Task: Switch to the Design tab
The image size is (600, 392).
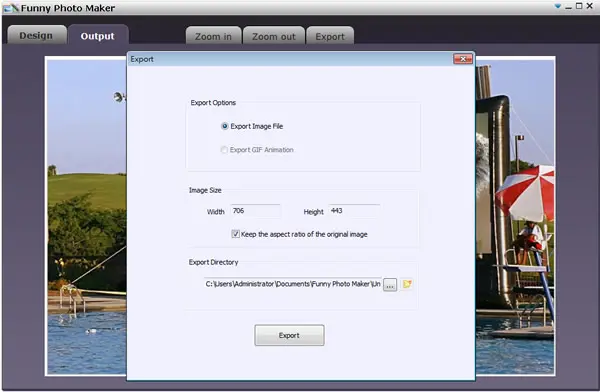Action: [36, 35]
